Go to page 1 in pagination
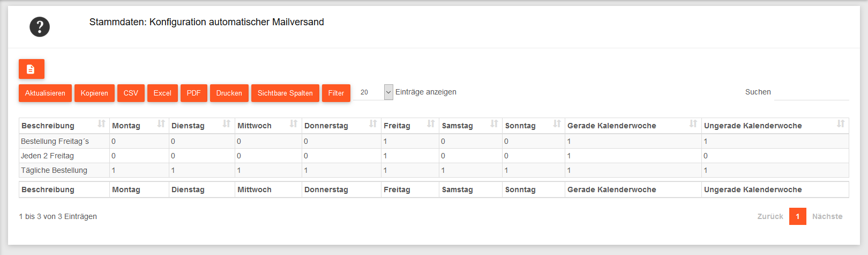 point(797,216)
